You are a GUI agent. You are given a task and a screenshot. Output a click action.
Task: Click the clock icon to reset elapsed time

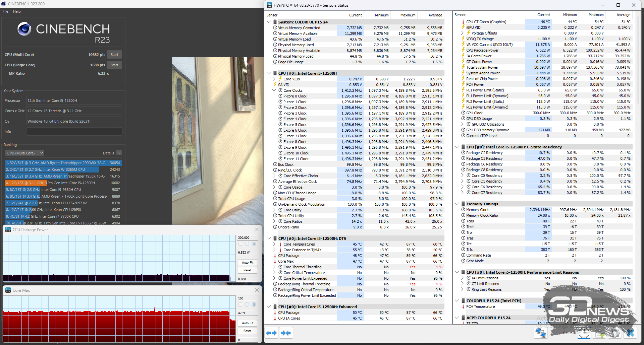pos(584,333)
